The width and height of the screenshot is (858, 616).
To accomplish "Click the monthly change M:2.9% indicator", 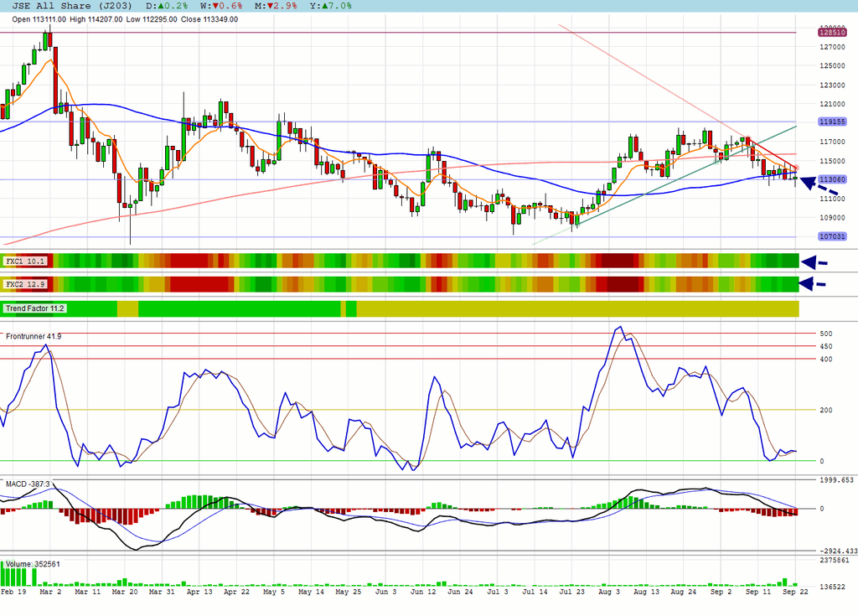I will coord(276,6).
